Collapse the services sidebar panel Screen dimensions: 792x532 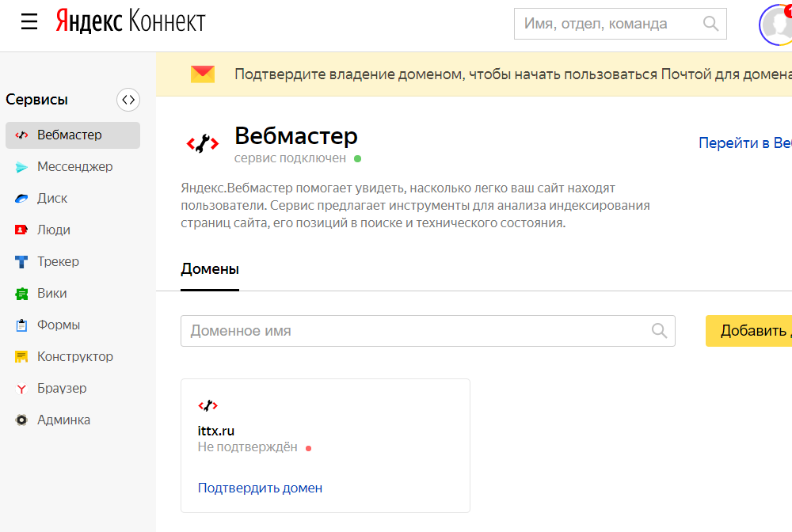[x=128, y=100]
